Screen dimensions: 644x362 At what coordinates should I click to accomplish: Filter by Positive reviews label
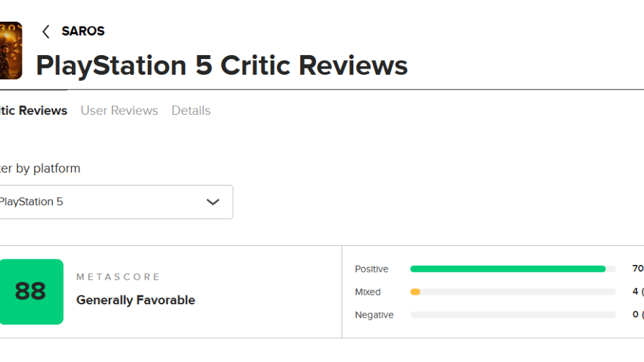click(x=372, y=269)
